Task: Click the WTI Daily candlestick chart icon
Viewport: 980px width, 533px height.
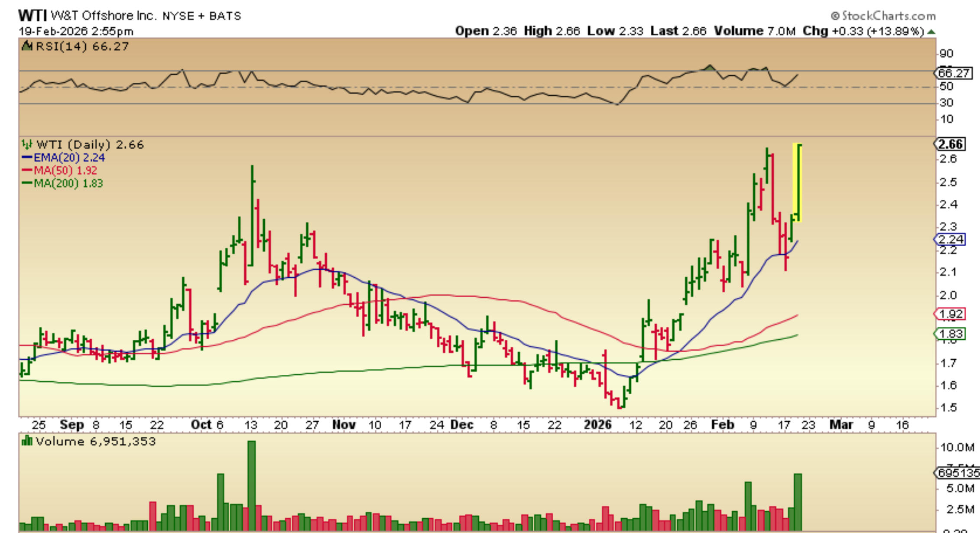Action: pyautogui.click(x=27, y=144)
